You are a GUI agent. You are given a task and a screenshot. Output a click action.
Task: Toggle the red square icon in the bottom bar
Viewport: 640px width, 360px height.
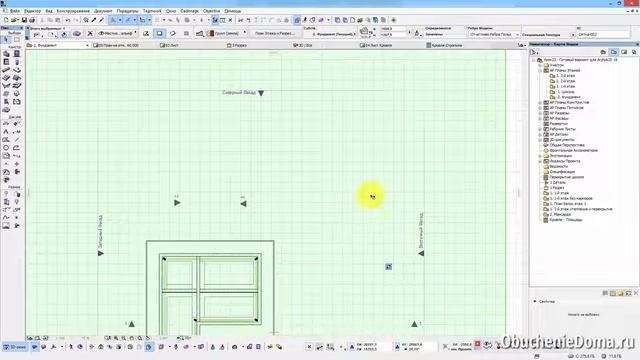pyautogui.click(x=478, y=344)
